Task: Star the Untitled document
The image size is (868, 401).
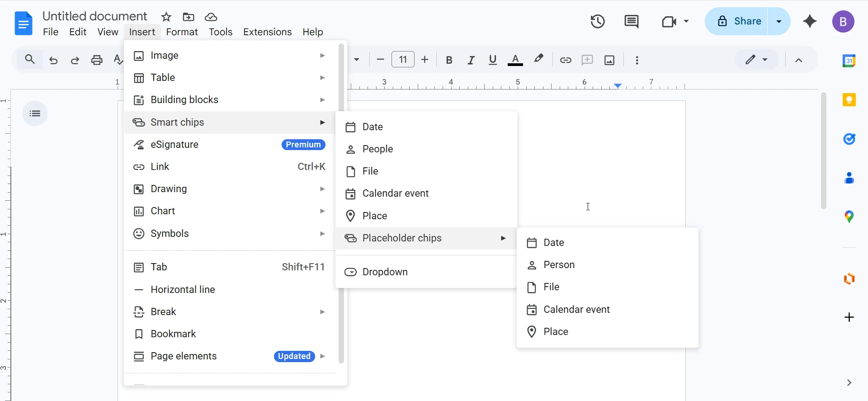Action: tap(166, 17)
